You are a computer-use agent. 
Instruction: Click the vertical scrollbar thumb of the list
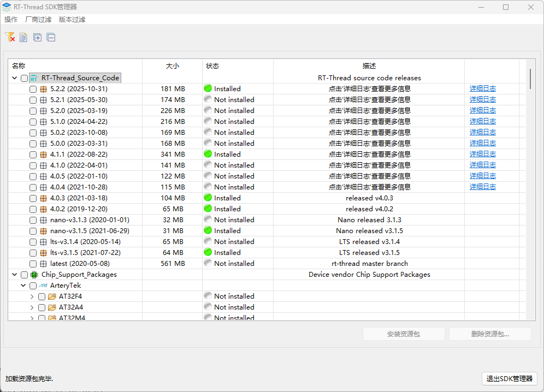point(530,79)
